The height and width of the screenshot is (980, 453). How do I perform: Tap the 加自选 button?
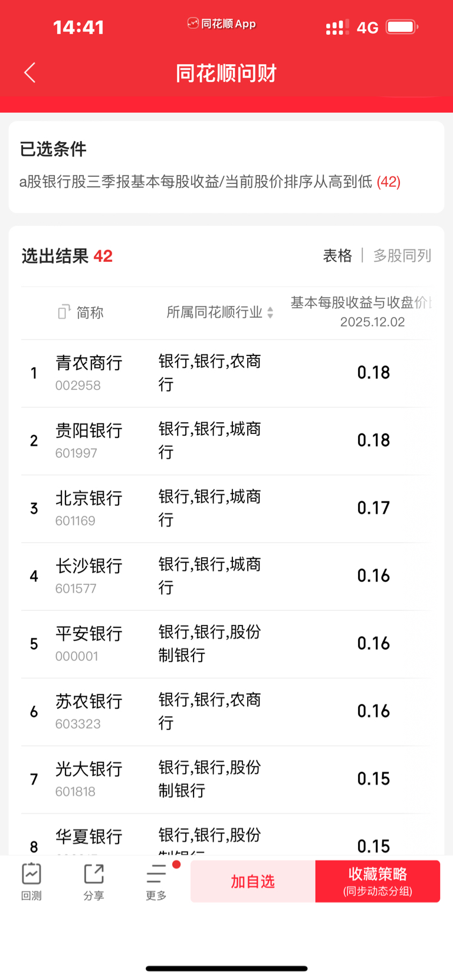coord(252,882)
